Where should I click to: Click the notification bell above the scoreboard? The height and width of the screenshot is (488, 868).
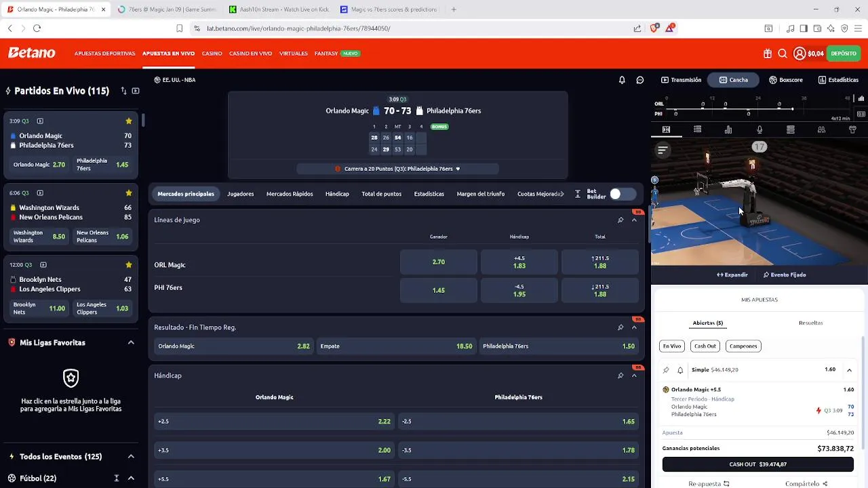click(x=622, y=80)
